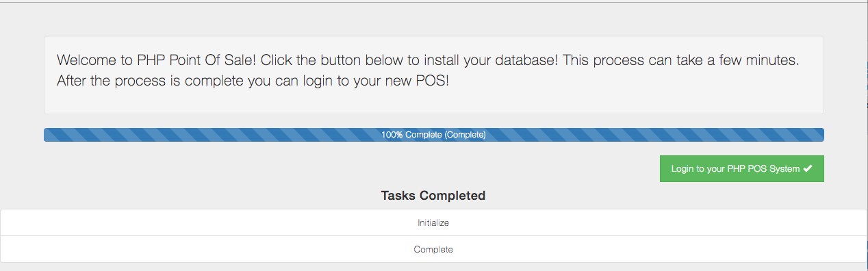Click the word "login" in the welcome message
The image size is (868, 271).
point(318,81)
